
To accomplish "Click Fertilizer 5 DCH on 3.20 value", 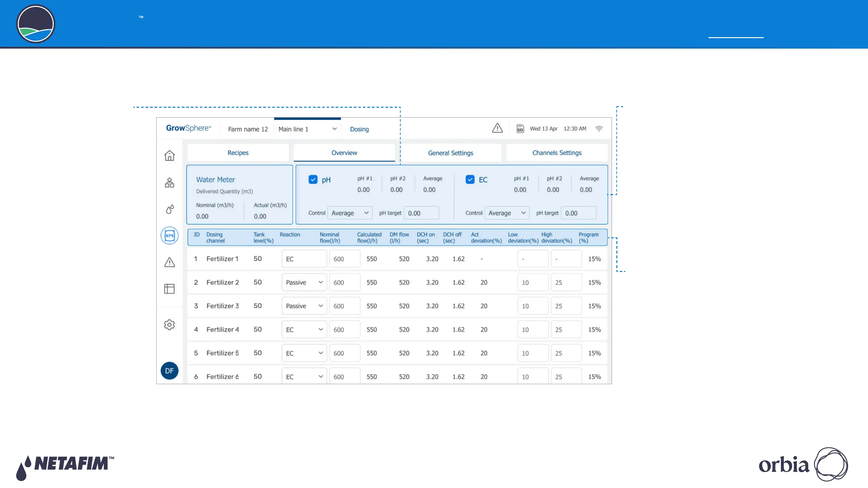I will point(432,353).
